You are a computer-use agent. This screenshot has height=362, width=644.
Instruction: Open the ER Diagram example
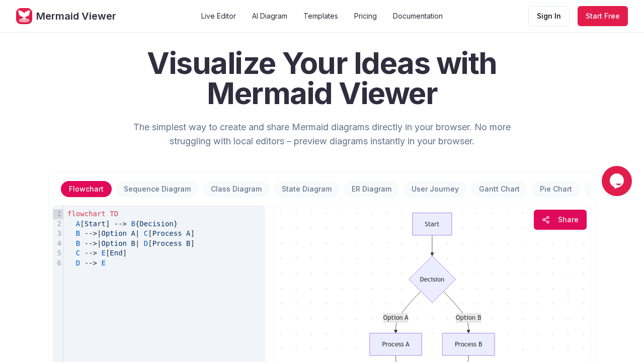pos(371,190)
